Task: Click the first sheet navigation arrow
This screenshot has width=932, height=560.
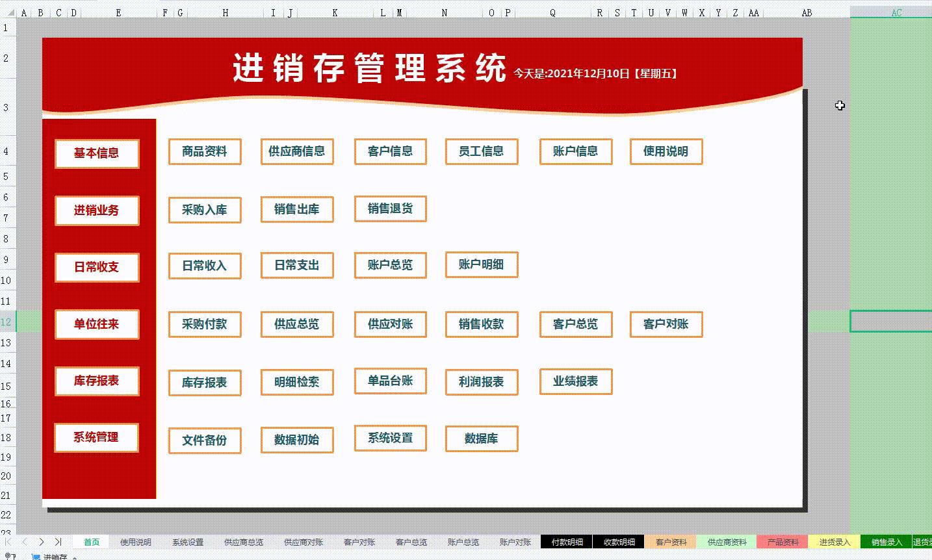Action: click(x=8, y=542)
